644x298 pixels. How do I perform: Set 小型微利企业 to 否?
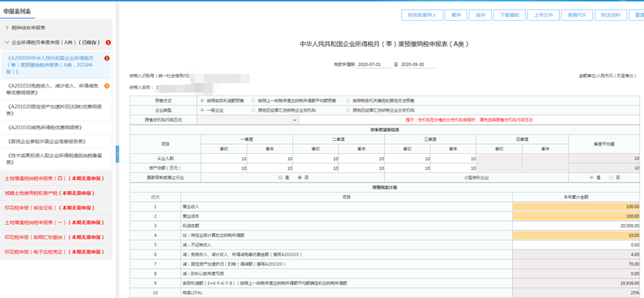pyautogui.click(x=611, y=177)
